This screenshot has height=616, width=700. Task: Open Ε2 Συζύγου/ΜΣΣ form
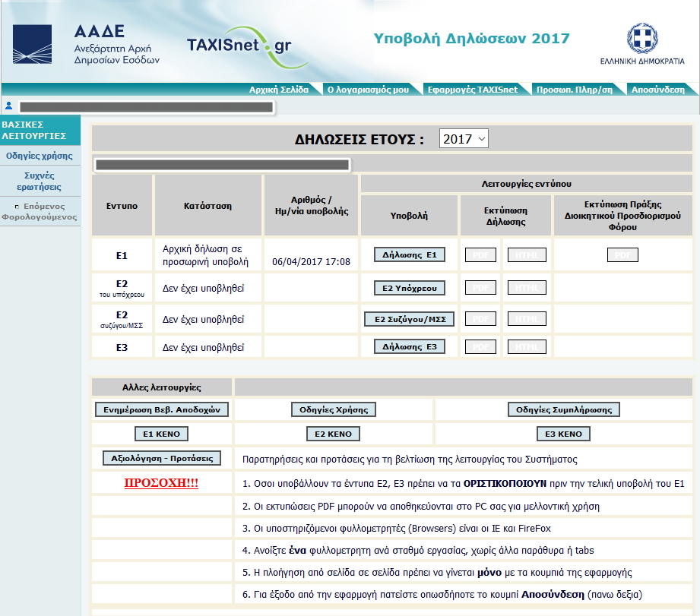tap(409, 320)
